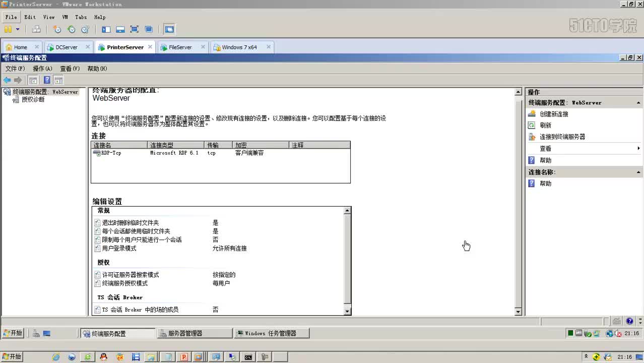Open the QQ penguin icon on host taskbar
This screenshot has width=644, height=363.
104,357
